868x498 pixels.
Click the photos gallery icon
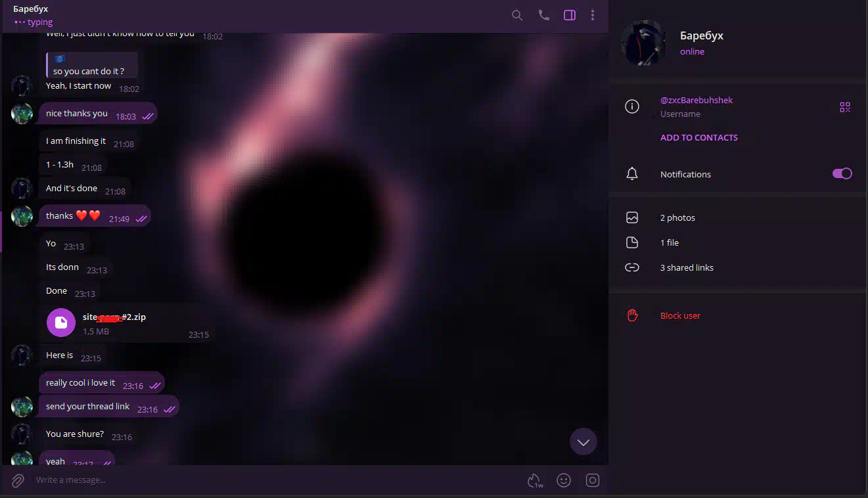tap(632, 217)
